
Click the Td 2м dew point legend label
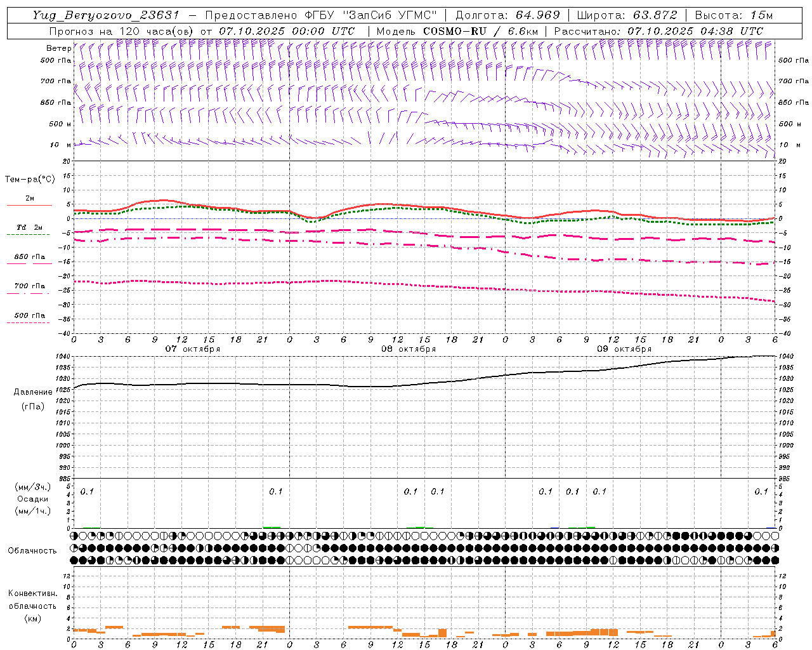point(30,227)
